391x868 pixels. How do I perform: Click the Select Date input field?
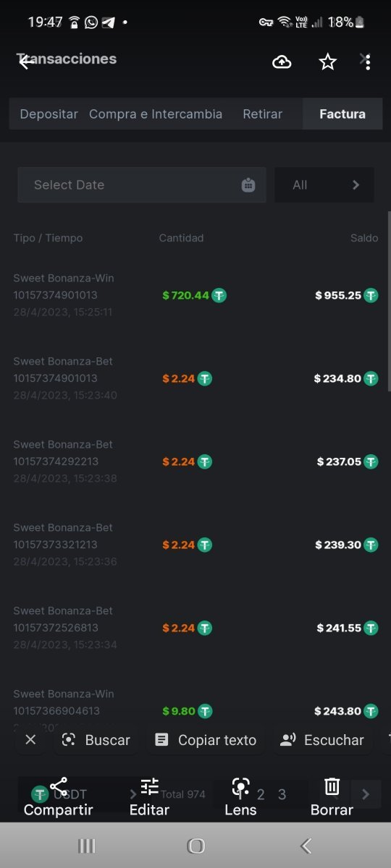coord(142,185)
